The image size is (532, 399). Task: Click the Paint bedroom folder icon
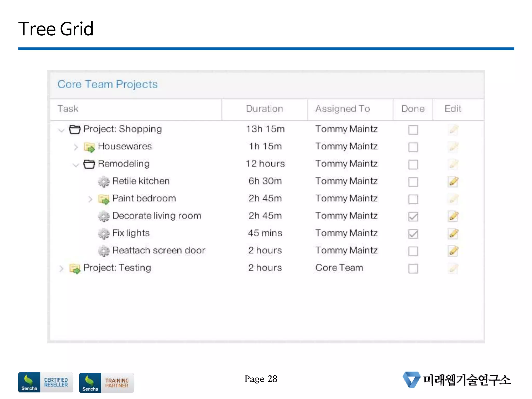click(104, 199)
